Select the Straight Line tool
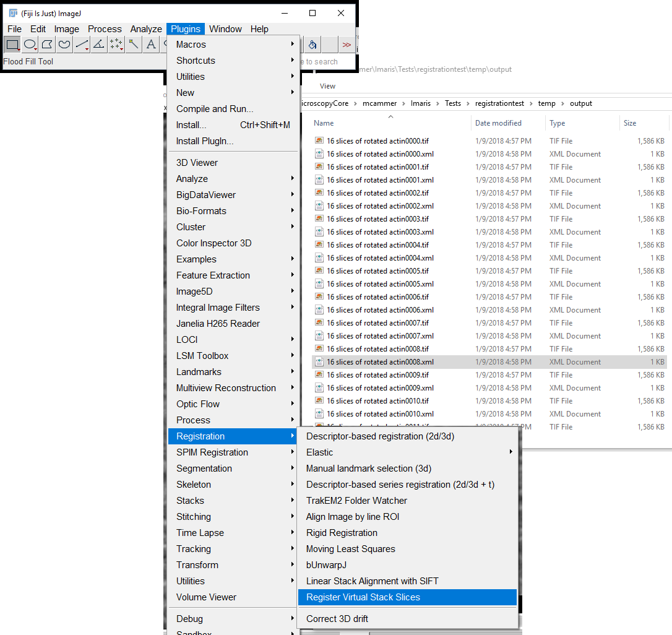 pyautogui.click(x=82, y=45)
